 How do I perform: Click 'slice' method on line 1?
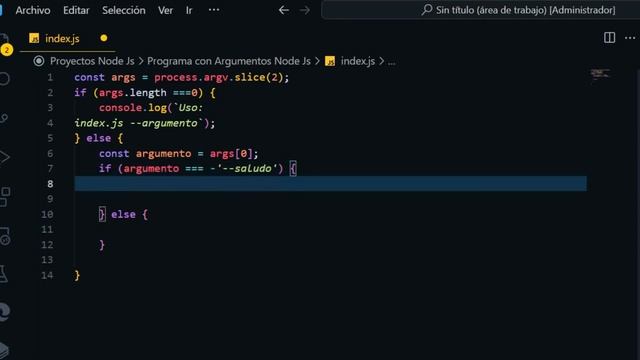[249, 78]
